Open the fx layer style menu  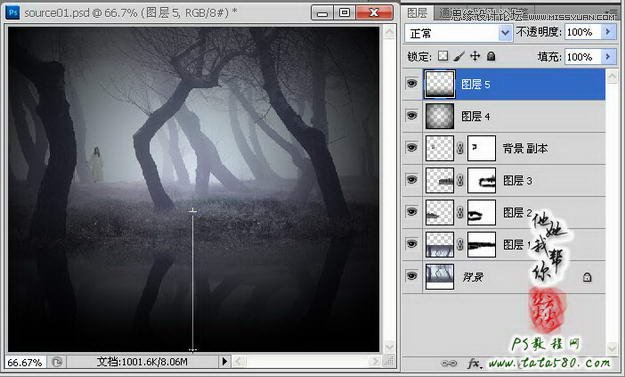pos(474,363)
